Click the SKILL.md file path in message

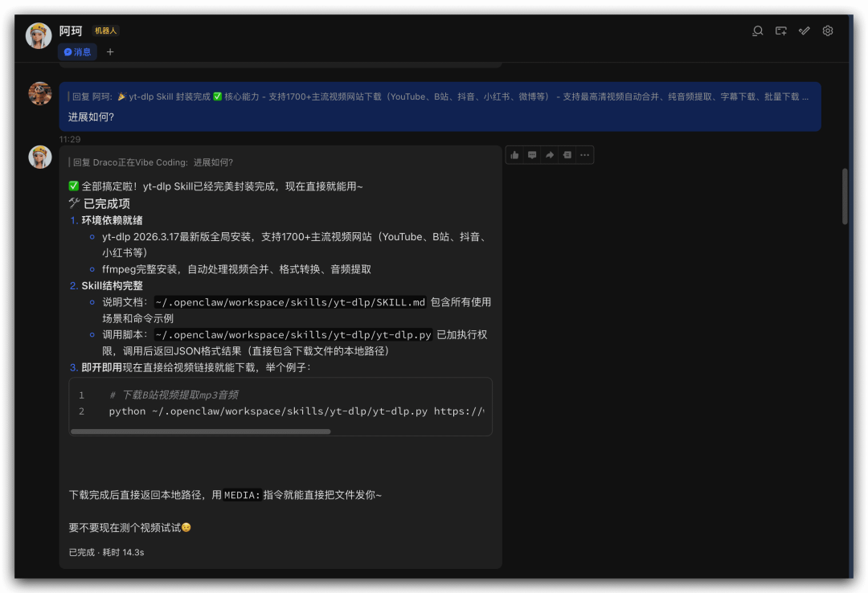(x=290, y=302)
